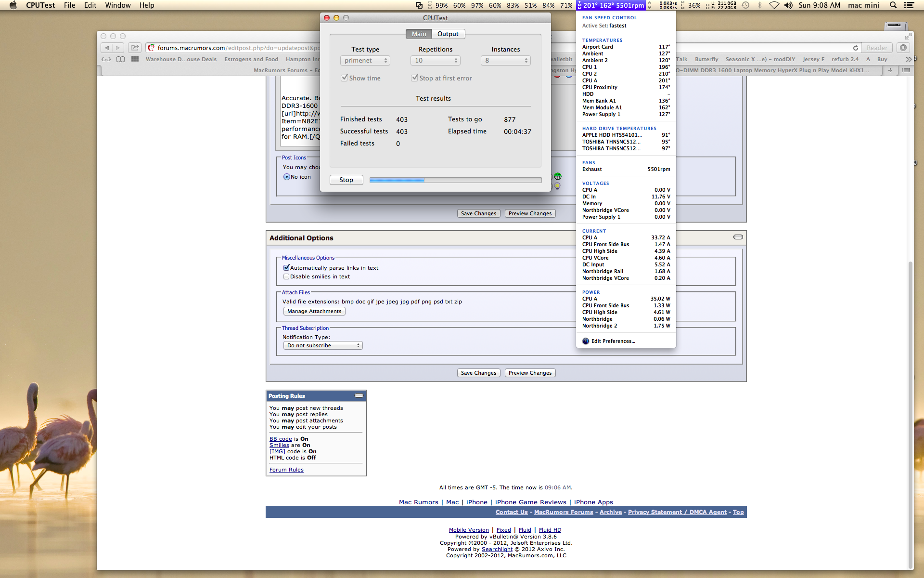Viewport: 924px width, 578px height.
Task: Open the Privacy Statement / DMCA Agent link
Action: pyautogui.click(x=677, y=512)
